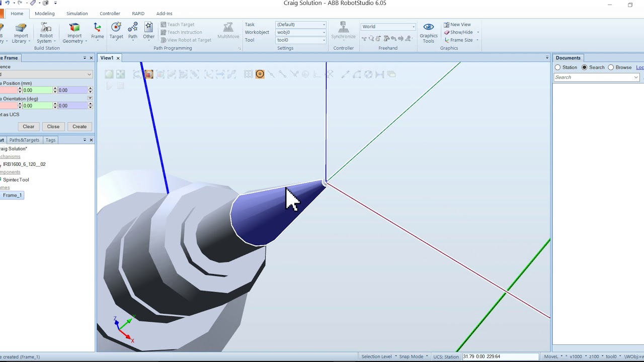Click the Snap End icon in view toolbar
The width and height of the screenshot is (644, 362).
pyautogui.click(x=283, y=74)
